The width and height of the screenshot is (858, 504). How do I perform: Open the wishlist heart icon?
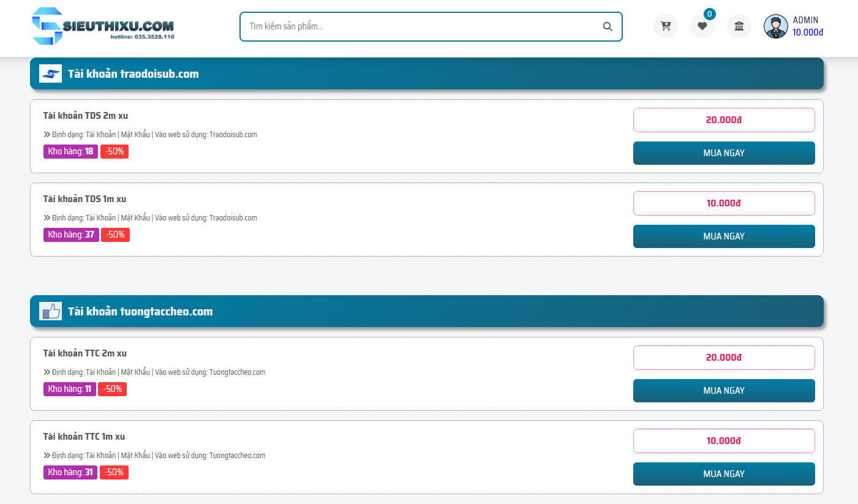click(x=702, y=26)
